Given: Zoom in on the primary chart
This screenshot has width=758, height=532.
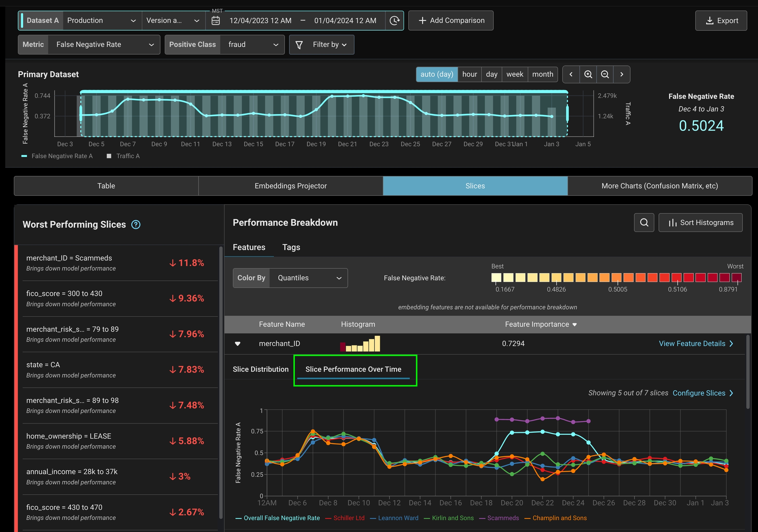Looking at the screenshot, I should [588, 74].
